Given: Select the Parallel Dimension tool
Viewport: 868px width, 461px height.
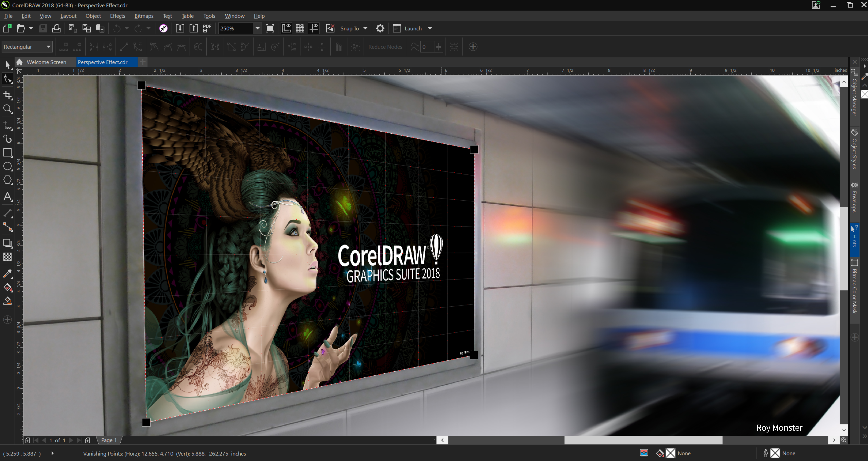Looking at the screenshot, I should (7, 213).
